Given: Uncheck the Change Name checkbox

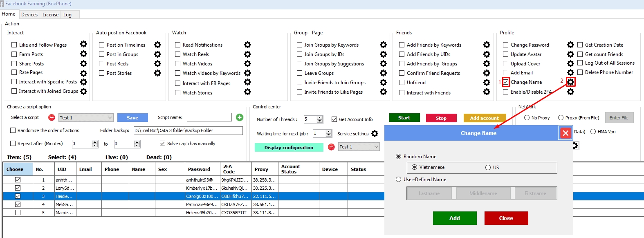Looking at the screenshot, I should pos(506,82).
